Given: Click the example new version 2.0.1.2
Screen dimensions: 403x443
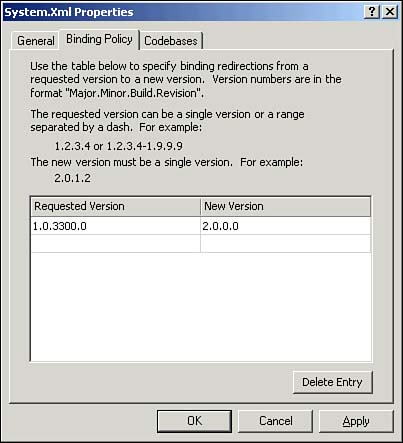Looking at the screenshot, I should 72,178.
